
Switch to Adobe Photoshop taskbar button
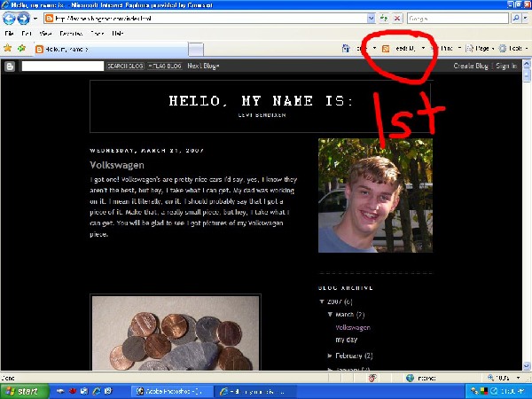point(172,392)
